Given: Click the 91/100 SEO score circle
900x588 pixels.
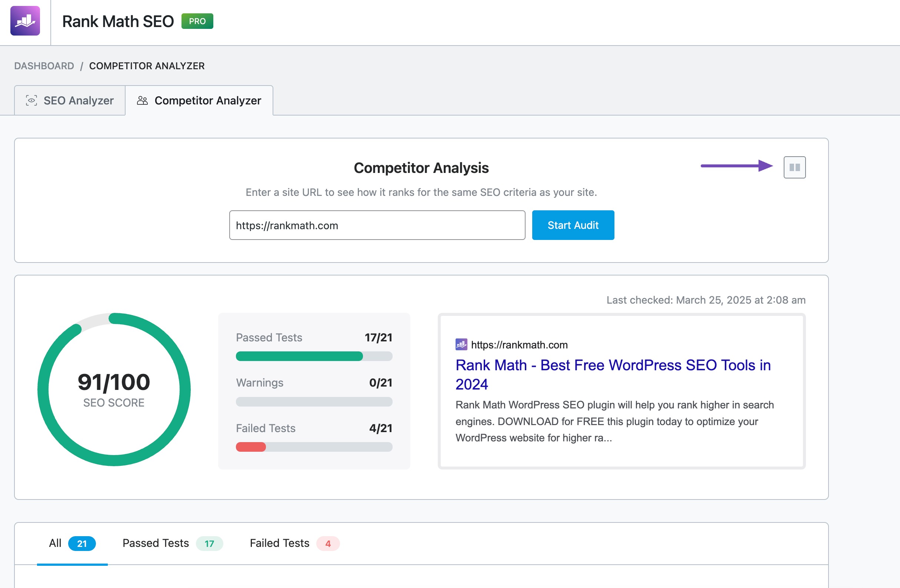Looking at the screenshot, I should coord(114,390).
